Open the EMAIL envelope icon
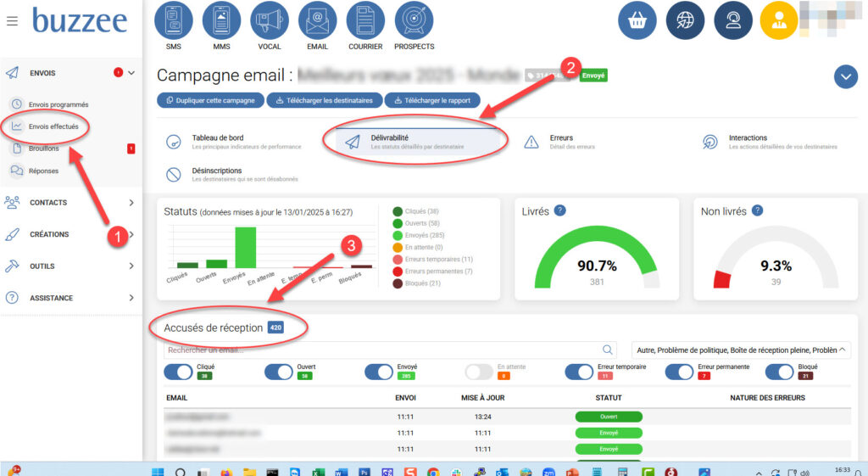Screen dimensions: 868x476 tap(317, 20)
